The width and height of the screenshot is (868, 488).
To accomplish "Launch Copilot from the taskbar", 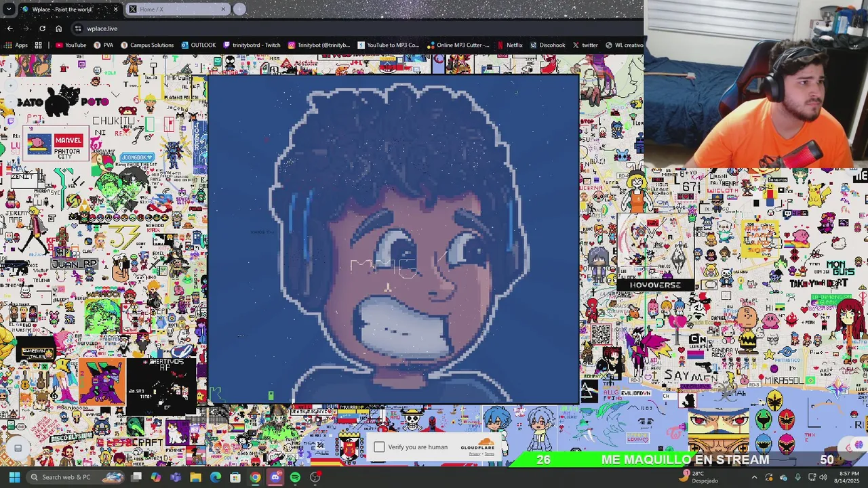I will (x=156, y=477).
